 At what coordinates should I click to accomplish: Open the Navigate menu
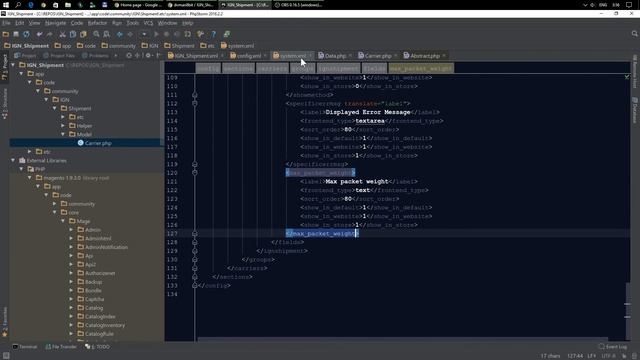(x=56, y=23)
